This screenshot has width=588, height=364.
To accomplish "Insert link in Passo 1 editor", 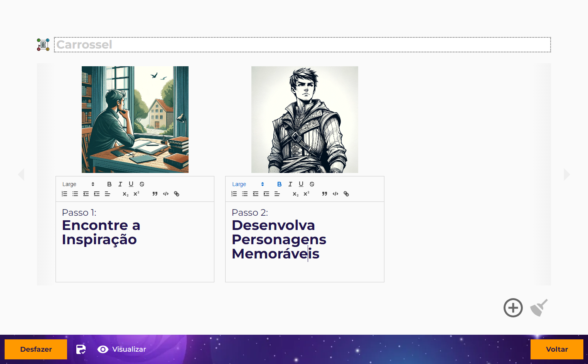I will [177, 194].
